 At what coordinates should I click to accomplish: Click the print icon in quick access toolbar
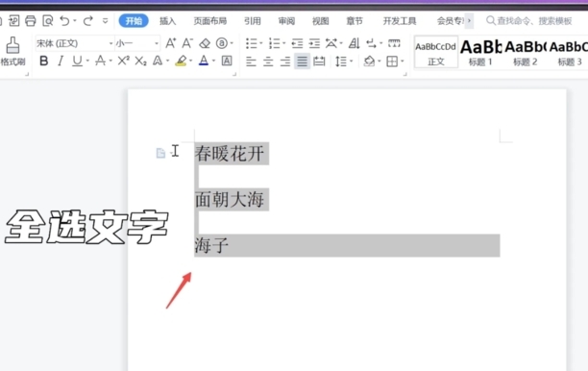(31, 20)
